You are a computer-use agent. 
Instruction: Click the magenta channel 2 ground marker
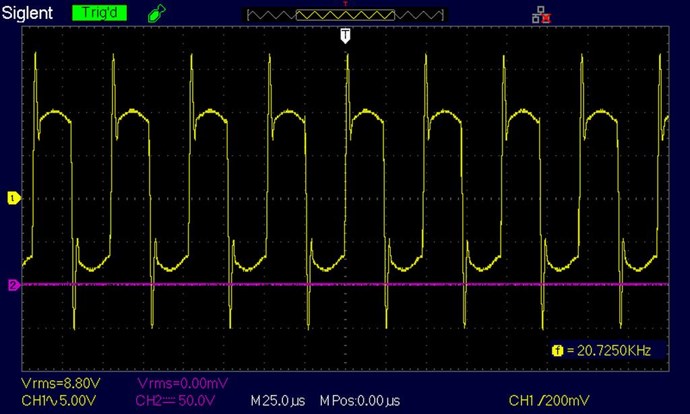click(x=14, y=286)
